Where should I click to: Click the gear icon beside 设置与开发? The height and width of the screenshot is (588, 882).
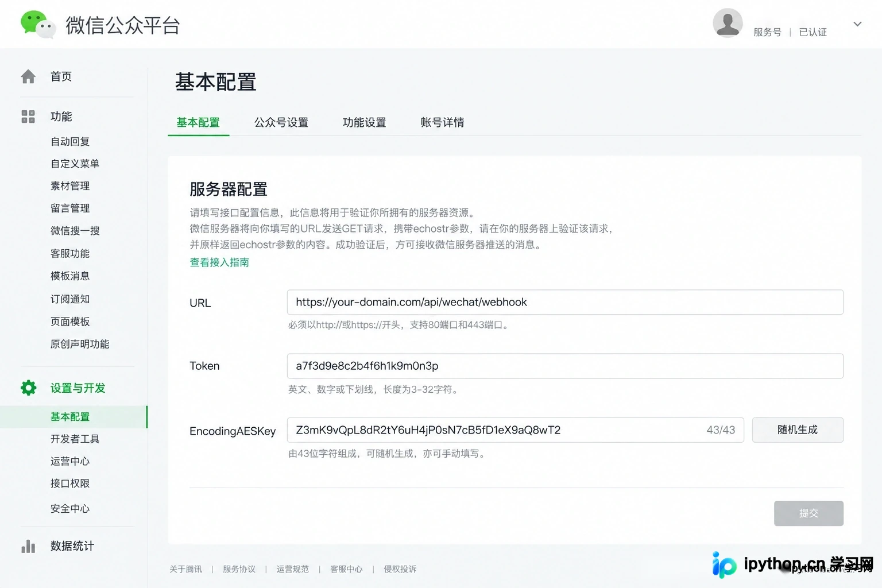click(28, 388)
